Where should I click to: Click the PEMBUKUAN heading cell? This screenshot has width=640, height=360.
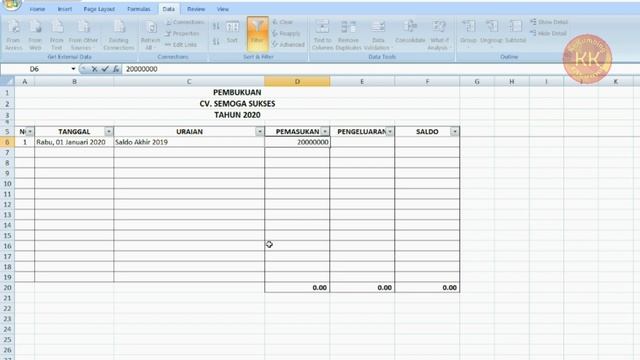(x=237, y=93)
